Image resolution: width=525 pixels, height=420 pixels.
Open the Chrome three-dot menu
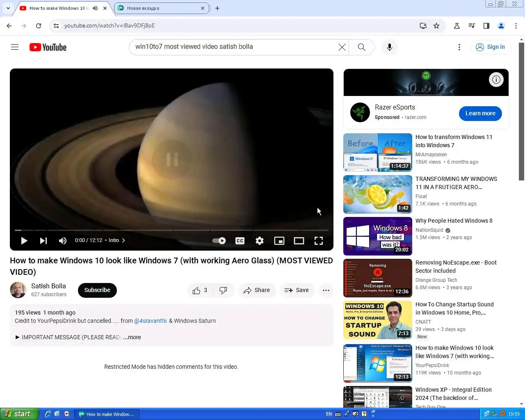[x=516, y=25]
